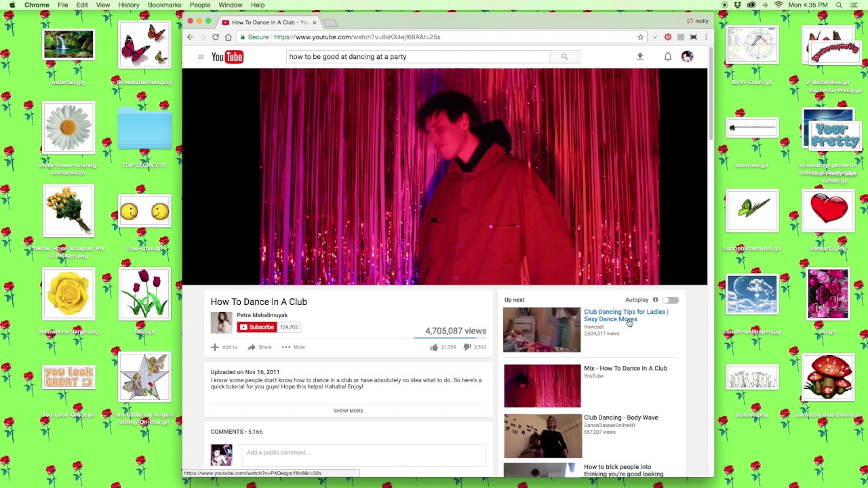Image resolution: width=868 pixels, height=488 pixels.
Task: Open the Add to playlist menu
Action: tap(224, 347)
